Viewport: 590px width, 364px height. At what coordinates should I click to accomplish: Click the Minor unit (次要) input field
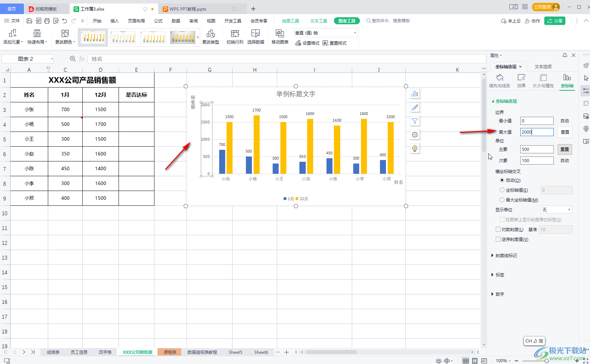click(x=537, y=160)
